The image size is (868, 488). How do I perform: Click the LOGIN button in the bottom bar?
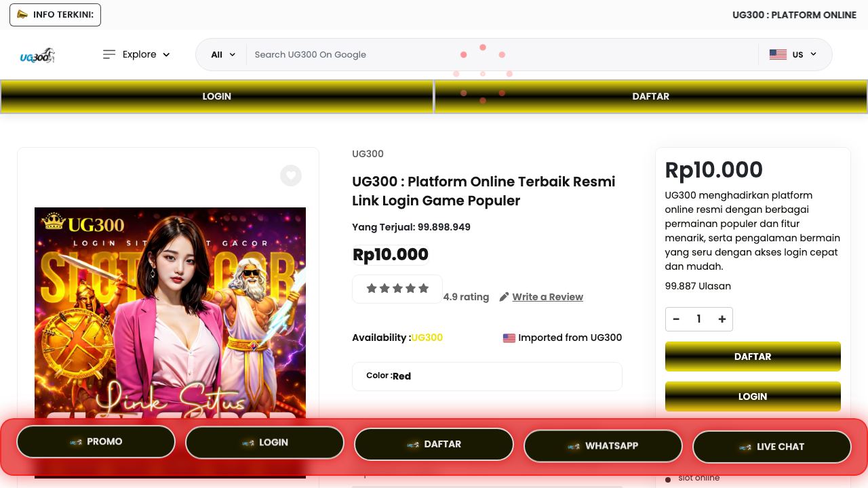click(264, 443)
